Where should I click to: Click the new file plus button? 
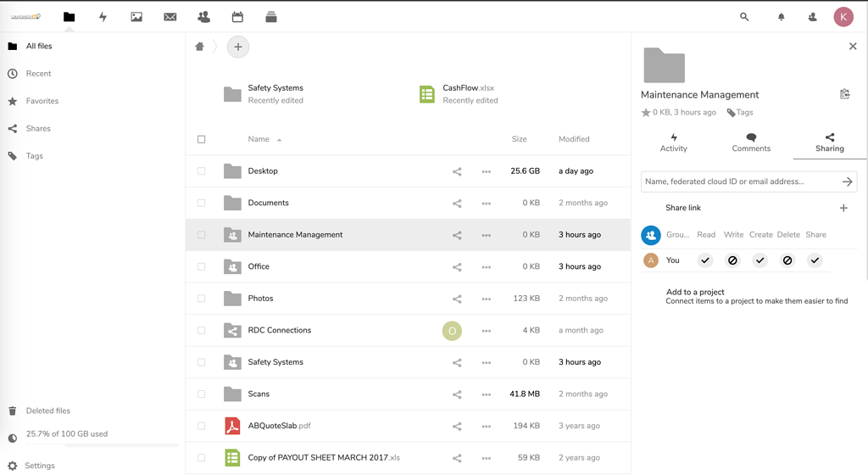[238, 47]
